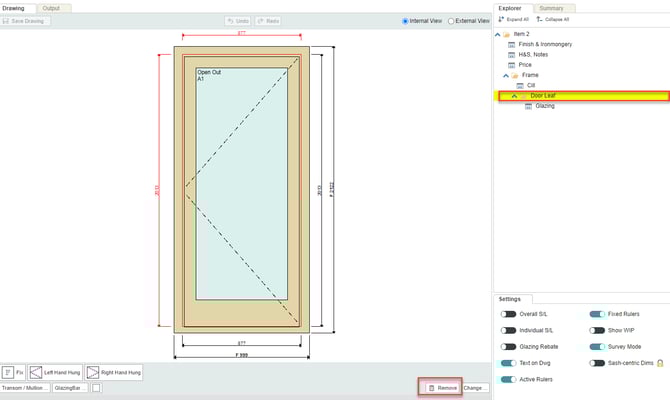Click Expand All in the Explorer
Viewport: 670px width, 400px height.
click(513, 19)
